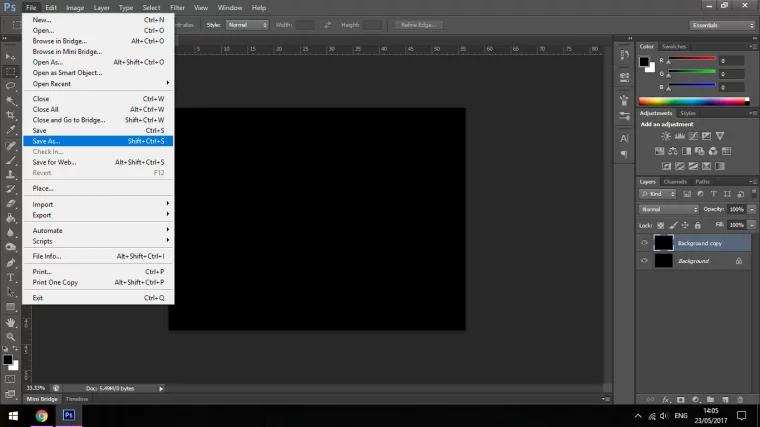The image size is (760, 427).
Task: Open the Filter menu
Action: point(177,8)
